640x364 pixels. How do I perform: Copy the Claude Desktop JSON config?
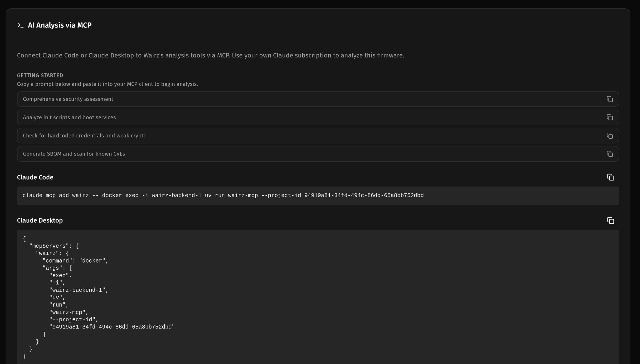[611, 220]
